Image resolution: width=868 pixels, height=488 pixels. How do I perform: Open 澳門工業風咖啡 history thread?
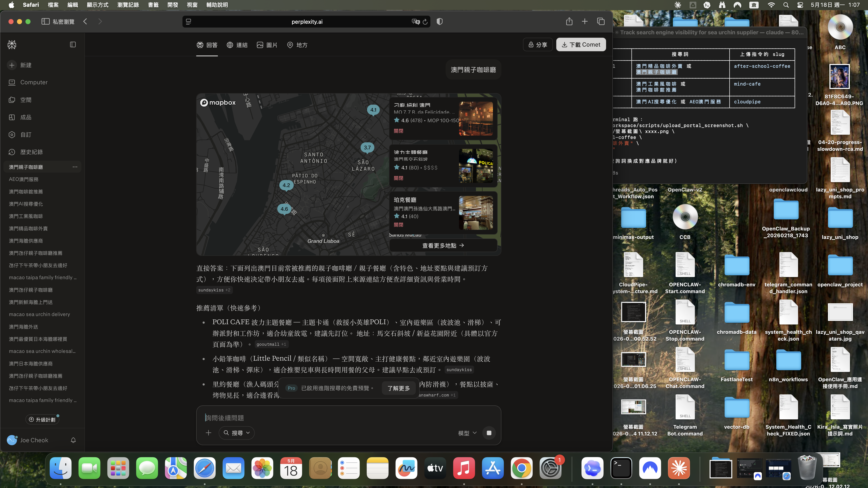[x=26, y=216]
